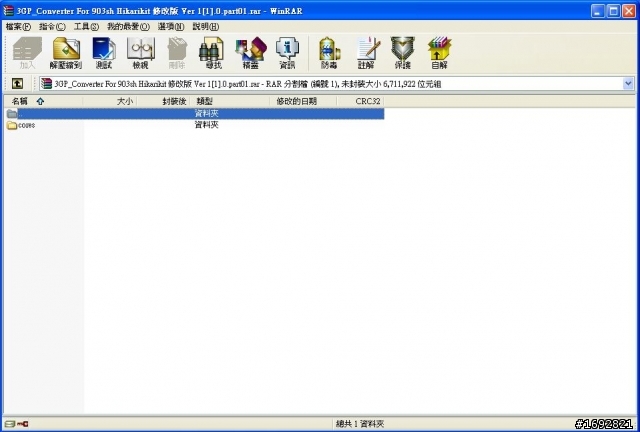Open the Commands (指令) menu
Viewport: 640px width, 432px height.
[52, 27]
